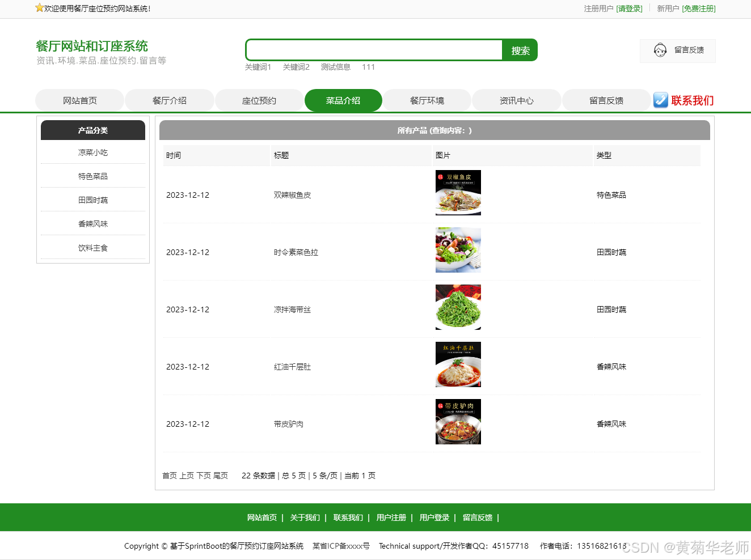The width and height of the screenshot is (751, 560).
Task: Open the 资讯中心 menu item
Action: (516, 100)
